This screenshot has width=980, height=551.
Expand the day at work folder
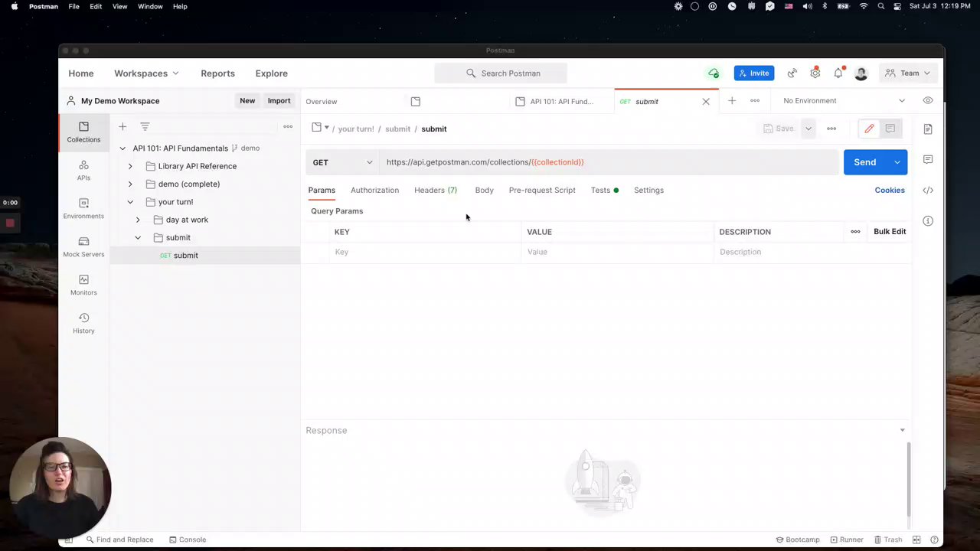[138, 220]
